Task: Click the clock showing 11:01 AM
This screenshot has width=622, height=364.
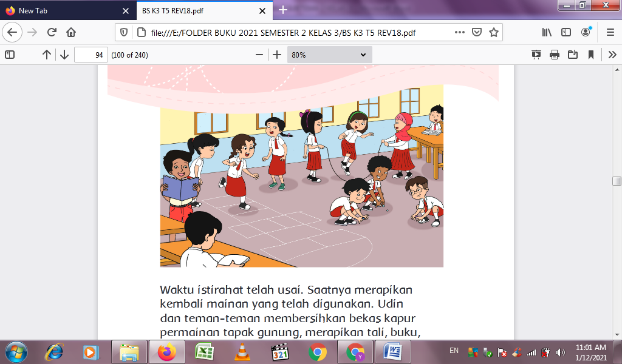Action: 590,348
